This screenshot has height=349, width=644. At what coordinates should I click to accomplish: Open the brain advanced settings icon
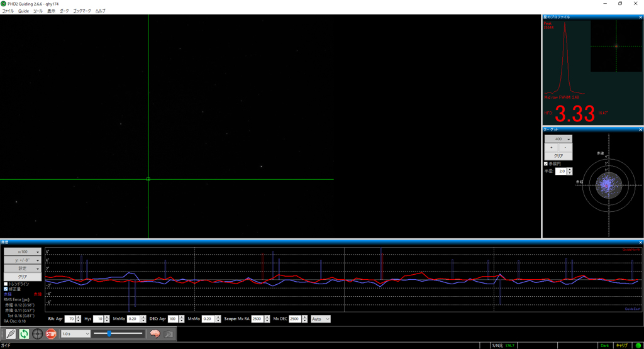(155, 334)
